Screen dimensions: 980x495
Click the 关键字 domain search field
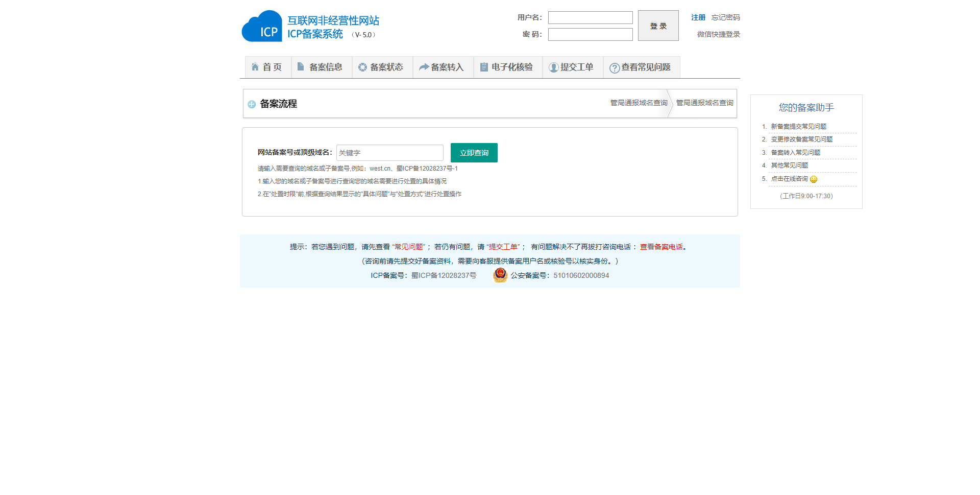(x=389, y=153)
